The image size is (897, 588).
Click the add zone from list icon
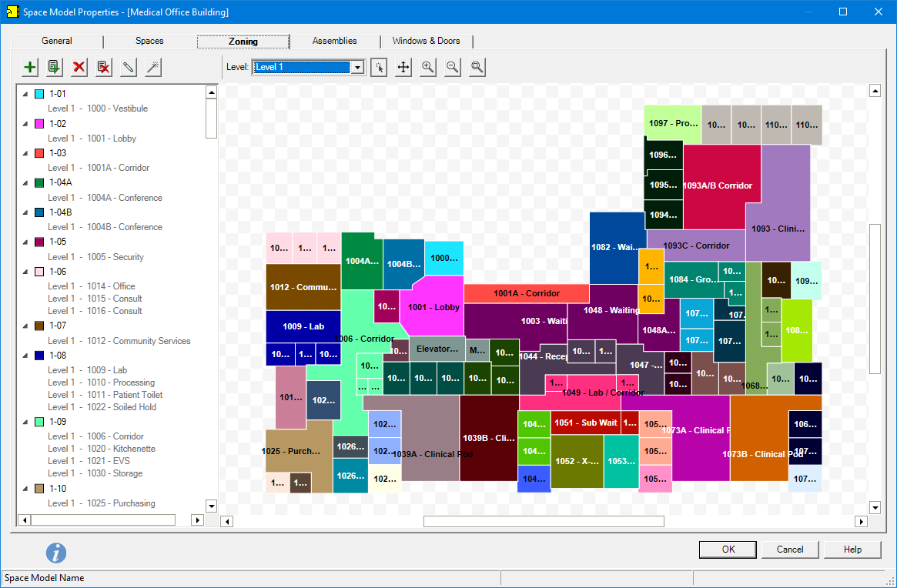(x=55, y=67)
